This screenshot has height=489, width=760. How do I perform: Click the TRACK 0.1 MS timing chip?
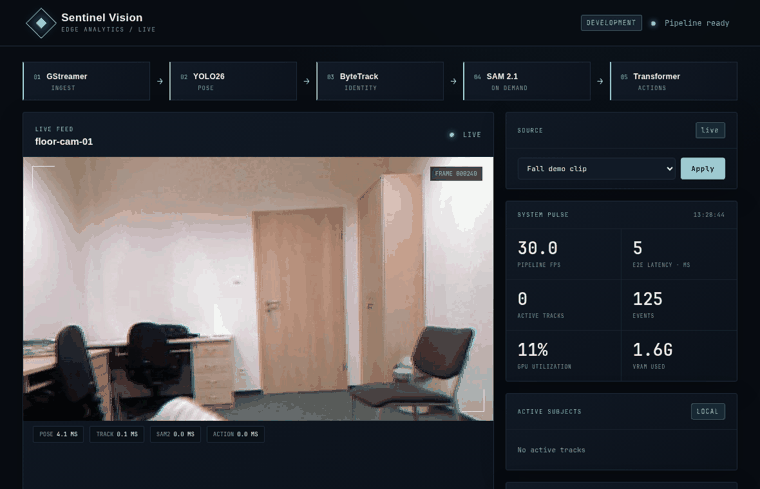coord(117,434)
